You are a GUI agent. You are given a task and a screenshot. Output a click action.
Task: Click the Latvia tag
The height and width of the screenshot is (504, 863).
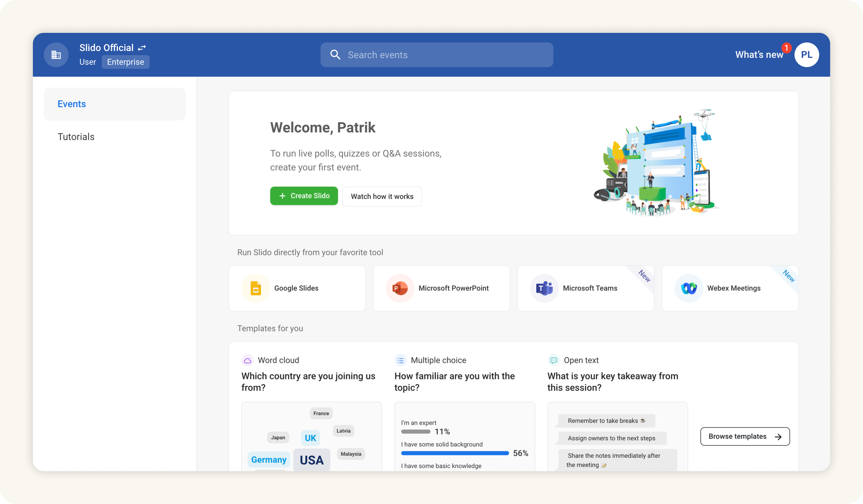[x=343, y=431]
